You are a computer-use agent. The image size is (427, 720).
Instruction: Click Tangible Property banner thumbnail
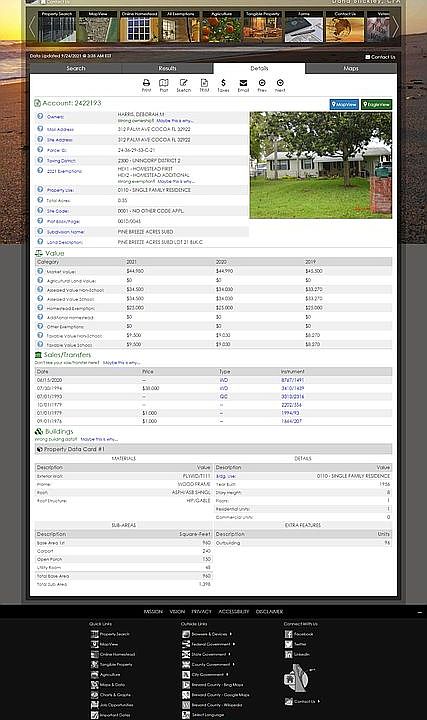263,27
